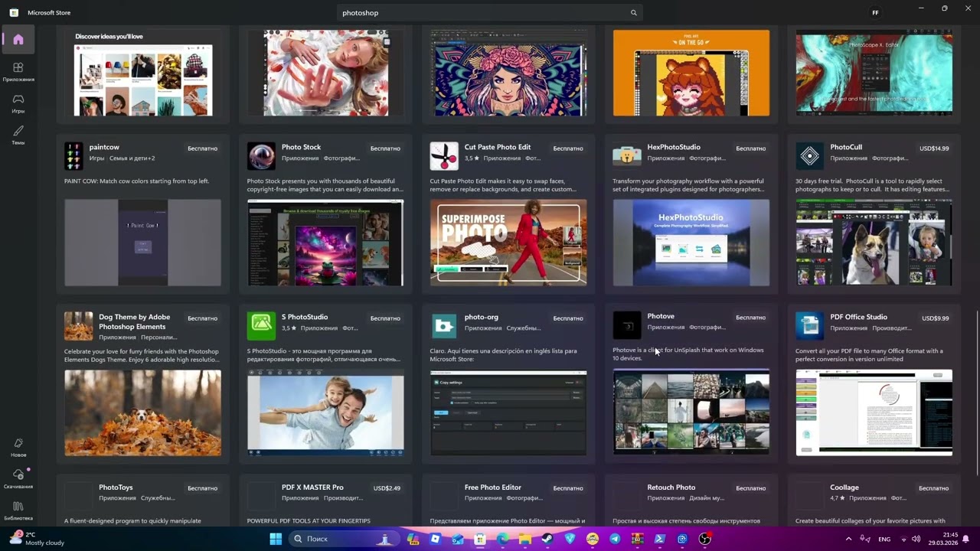
Task: Open the notification bell in system tray
Action: pos(966,539)
